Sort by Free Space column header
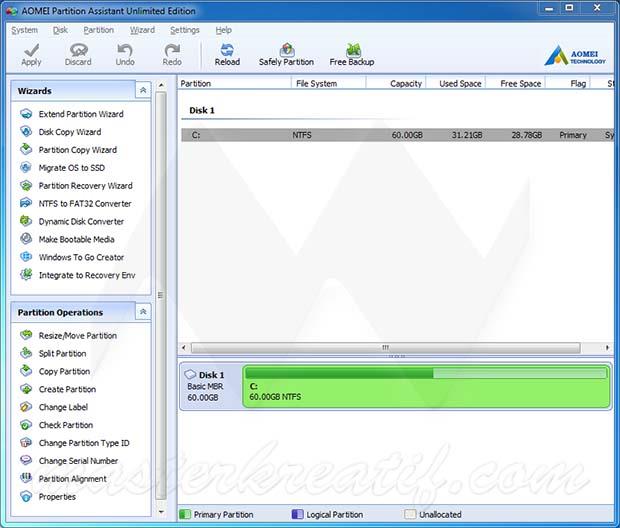 [516, 83]
